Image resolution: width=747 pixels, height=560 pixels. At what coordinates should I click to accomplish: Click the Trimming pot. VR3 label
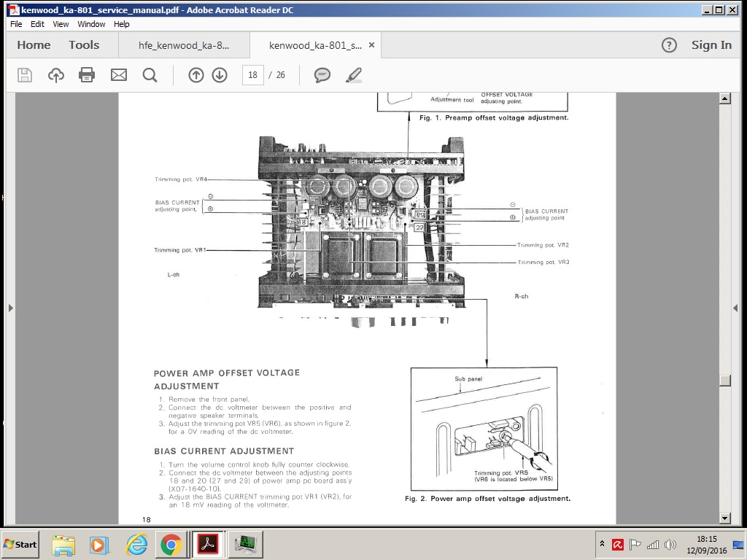(x=543, y=262)
